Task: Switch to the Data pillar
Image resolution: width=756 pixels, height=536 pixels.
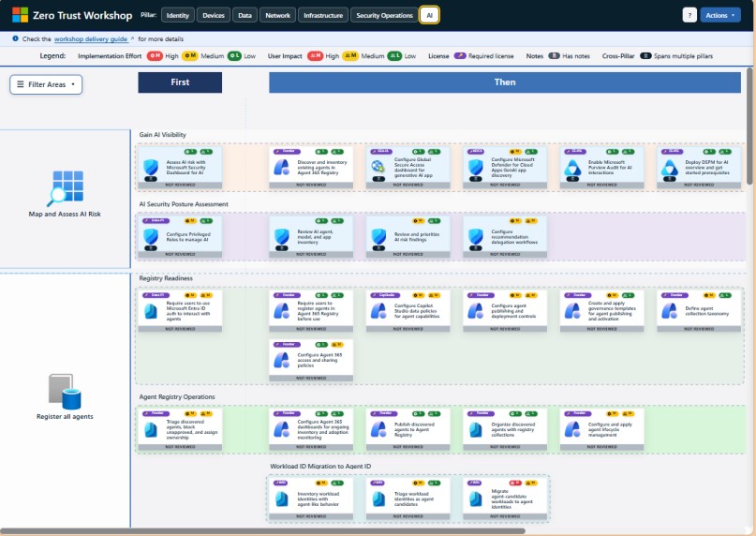Action: (245, 15)
